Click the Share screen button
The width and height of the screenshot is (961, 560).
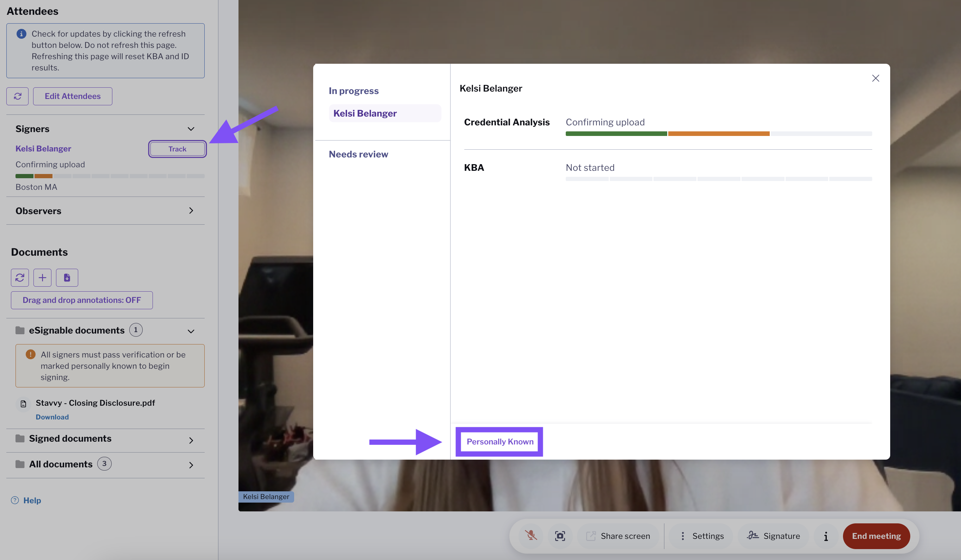pos(619,536)
